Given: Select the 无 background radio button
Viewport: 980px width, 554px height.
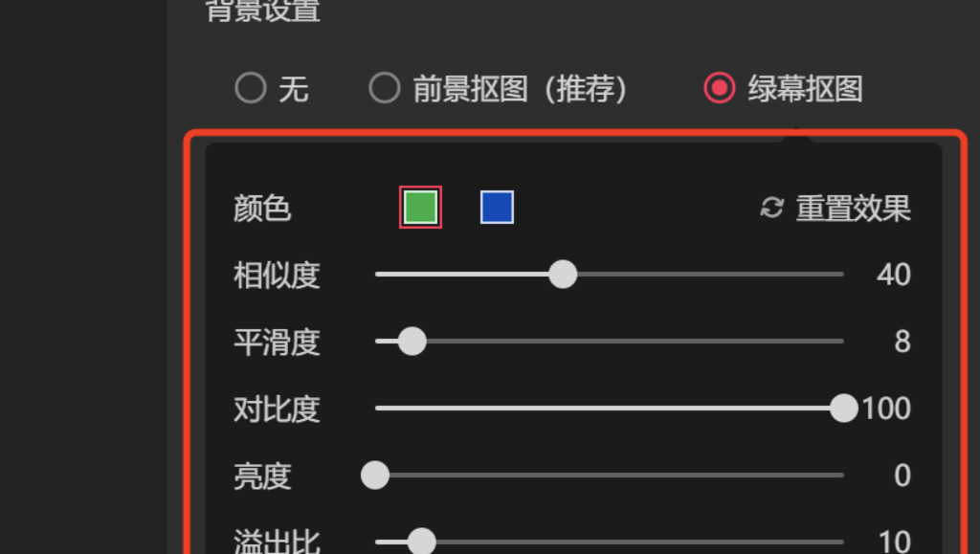Looking at the screenshot, I should 251,89.
